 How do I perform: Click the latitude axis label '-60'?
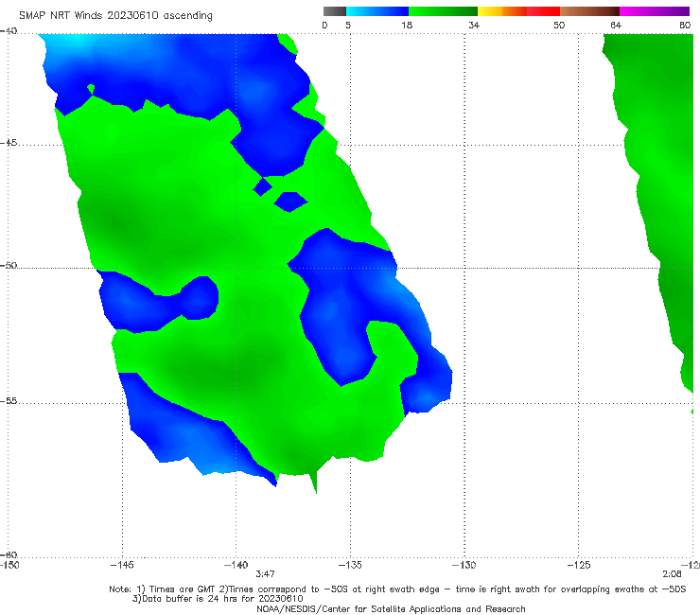tap(9, 554)
